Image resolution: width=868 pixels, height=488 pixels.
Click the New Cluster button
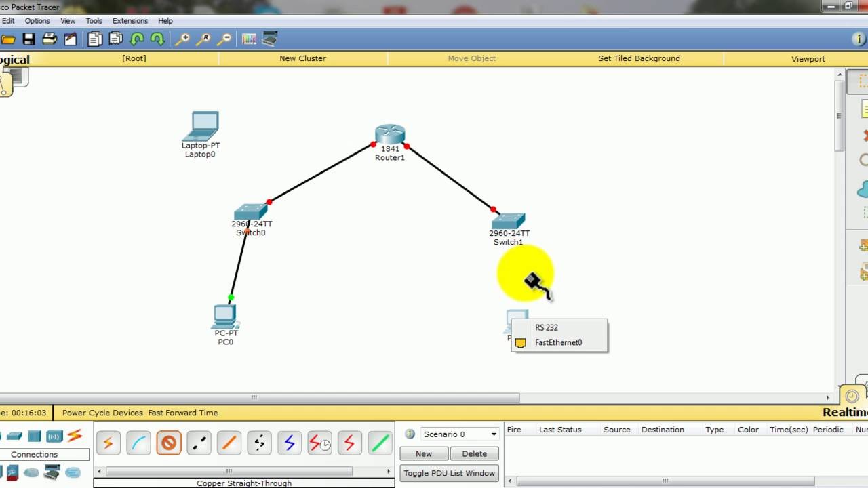pos(302,58)
